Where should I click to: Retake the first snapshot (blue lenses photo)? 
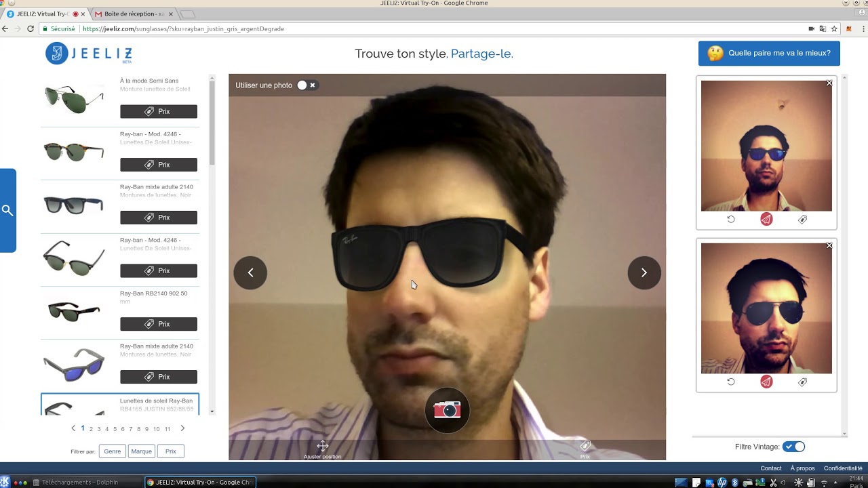pos(731,220)
